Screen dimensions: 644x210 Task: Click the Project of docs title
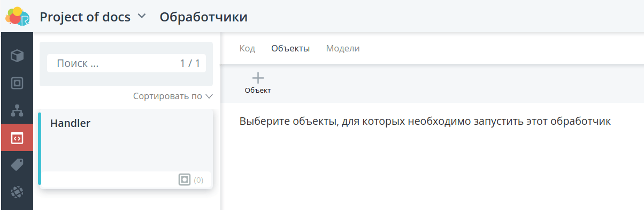click(85, 17)
